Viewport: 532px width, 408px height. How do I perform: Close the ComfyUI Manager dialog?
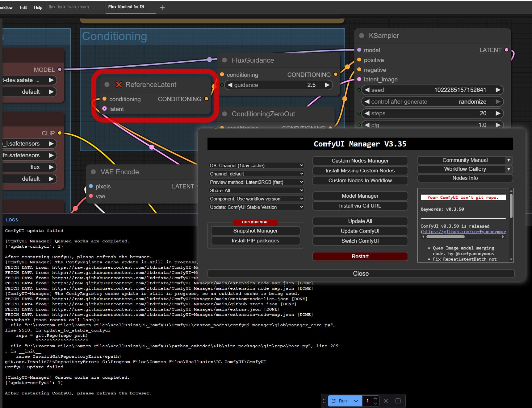361,274
